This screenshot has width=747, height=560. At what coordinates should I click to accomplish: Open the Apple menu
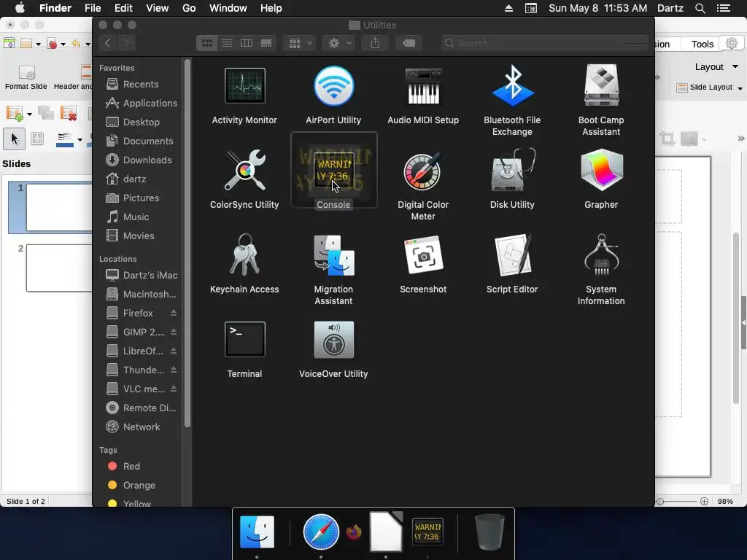coord(20,8)
